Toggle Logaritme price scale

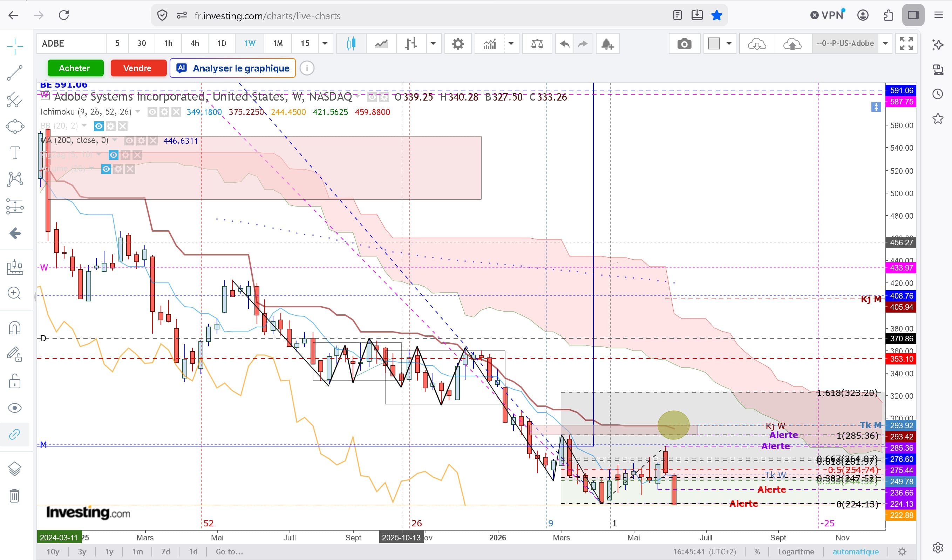coord(796,552)
